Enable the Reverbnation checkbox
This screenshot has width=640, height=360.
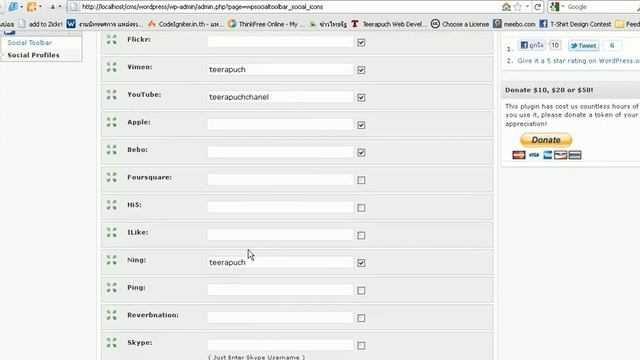(x=361, y=318)
